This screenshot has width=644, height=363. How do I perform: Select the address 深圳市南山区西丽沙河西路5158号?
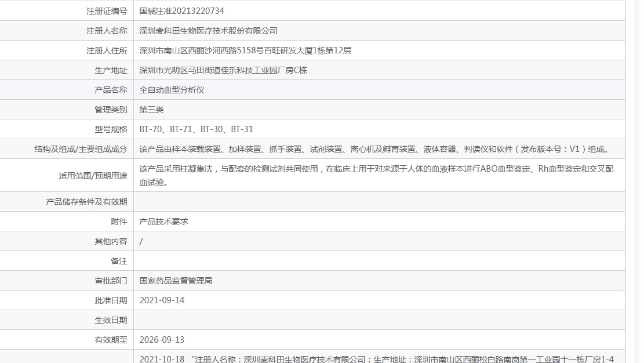coord(201,50)
